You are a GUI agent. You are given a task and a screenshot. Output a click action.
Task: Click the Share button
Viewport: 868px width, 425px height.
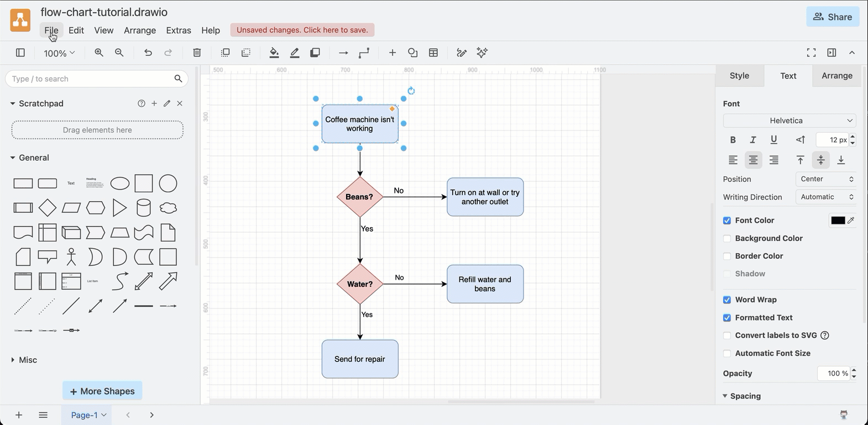(833, 17)
